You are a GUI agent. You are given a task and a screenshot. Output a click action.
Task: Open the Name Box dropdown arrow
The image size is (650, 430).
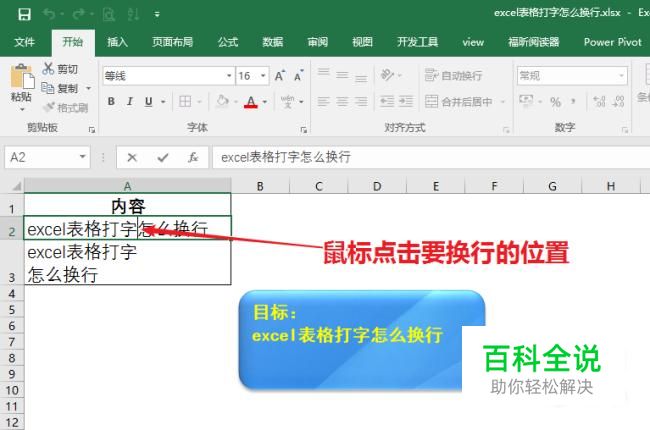click(82, 157)
